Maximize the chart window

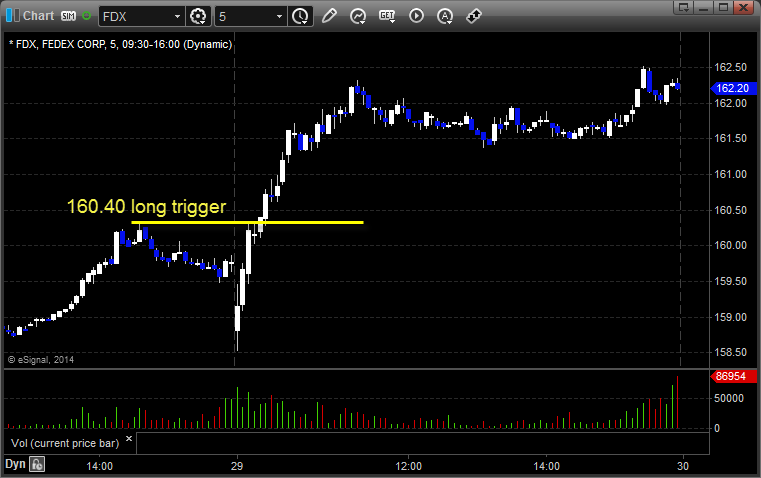(723, 7)
